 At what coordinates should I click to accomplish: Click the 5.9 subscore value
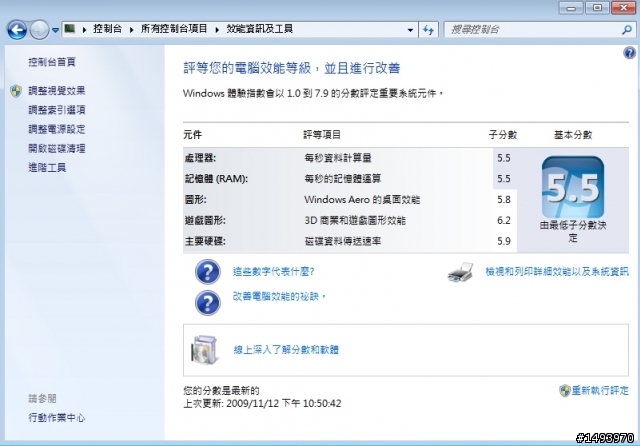(x=504, y=241)
